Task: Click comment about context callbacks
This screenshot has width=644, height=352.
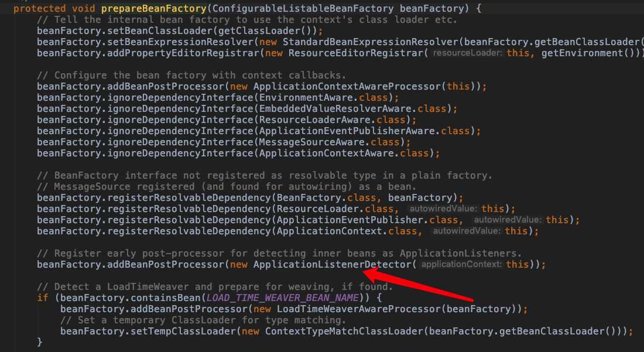Action: (x=191, y=75)
